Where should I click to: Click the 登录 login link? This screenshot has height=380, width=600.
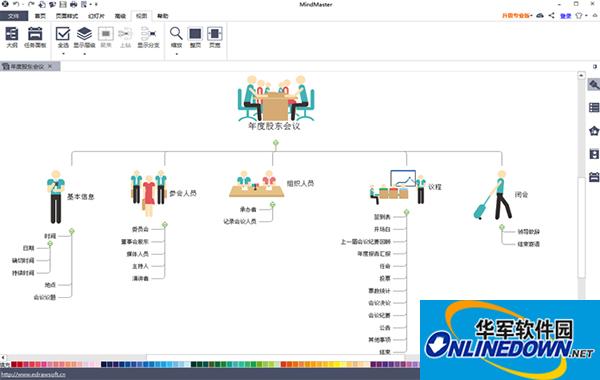point(566,16)
